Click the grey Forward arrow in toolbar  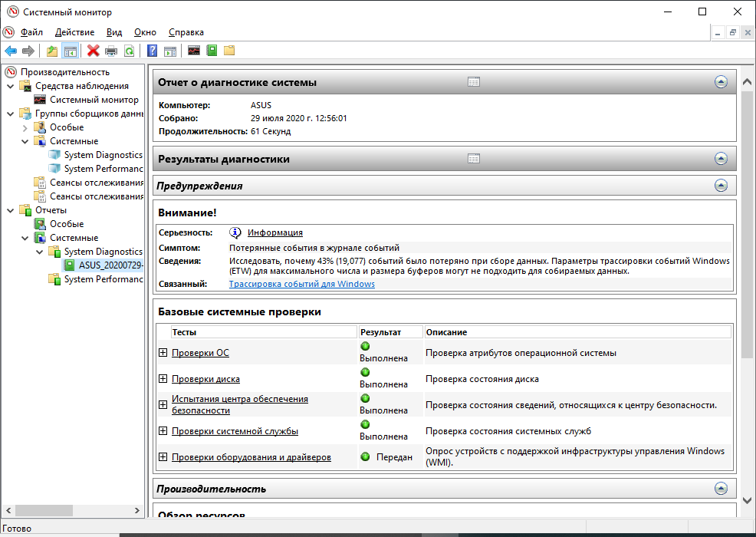coord(28,51)
